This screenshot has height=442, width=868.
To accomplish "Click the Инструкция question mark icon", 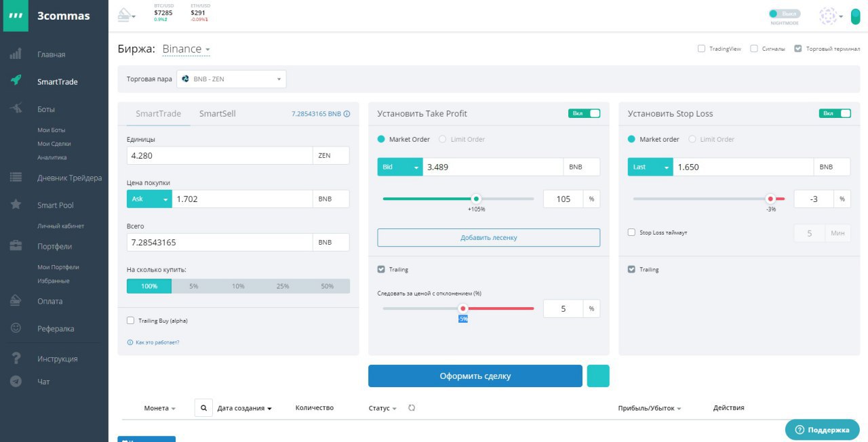I will click(x=16, y=358).
